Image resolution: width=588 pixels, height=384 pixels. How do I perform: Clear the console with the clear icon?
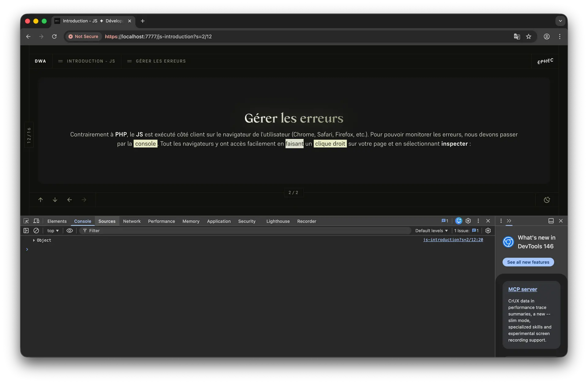(36, 231)
